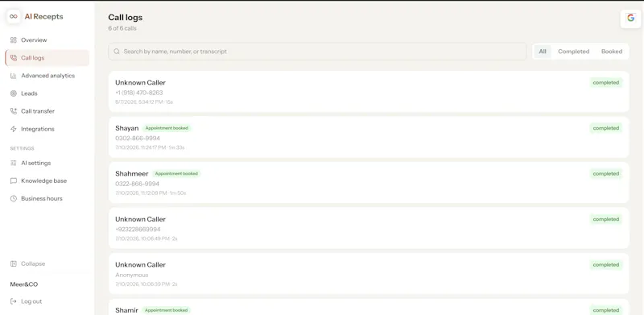Go to the Leads section
This screenshot has width=644, height=315.
[x=47, y=93]
